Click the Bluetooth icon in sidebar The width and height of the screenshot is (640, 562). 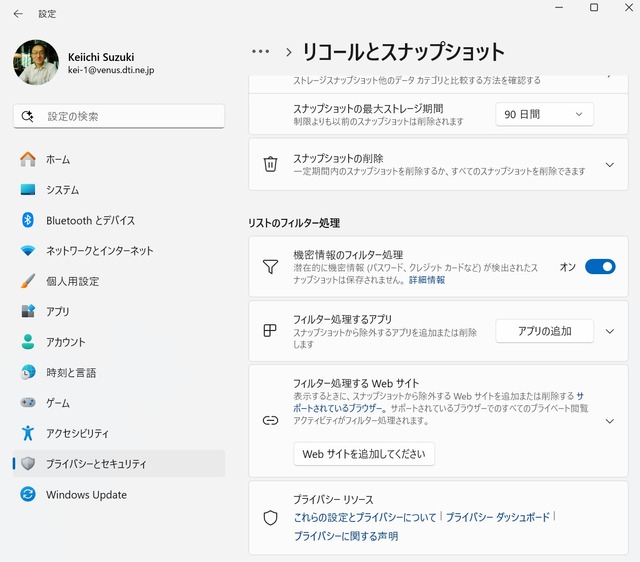pos(28,220)
